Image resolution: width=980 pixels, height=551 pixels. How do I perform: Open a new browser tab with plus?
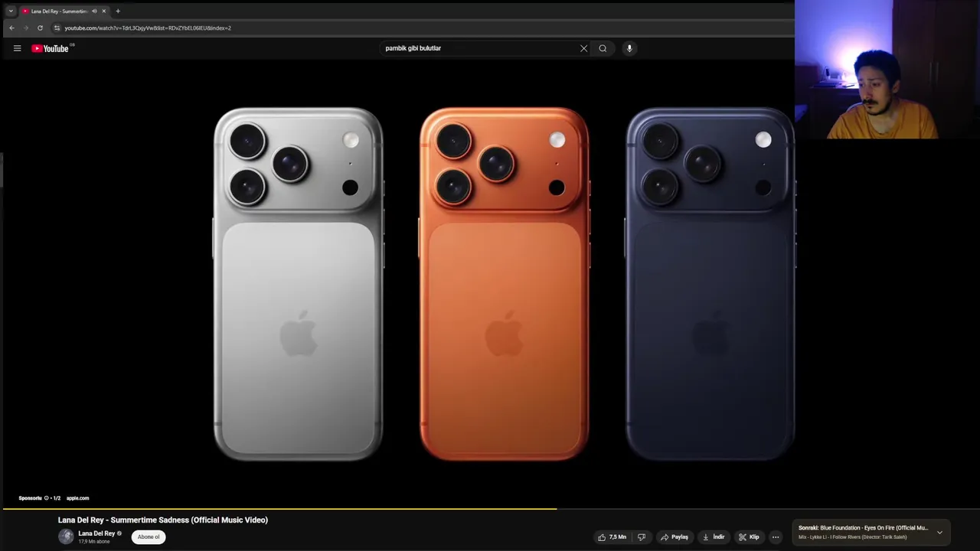(118, 11)
